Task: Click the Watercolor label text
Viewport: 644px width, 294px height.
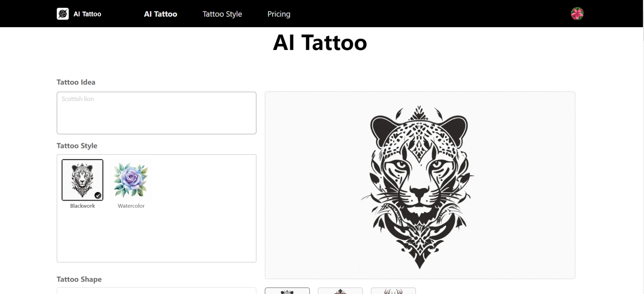Action: pyautogui.click(x=131, y=206)
